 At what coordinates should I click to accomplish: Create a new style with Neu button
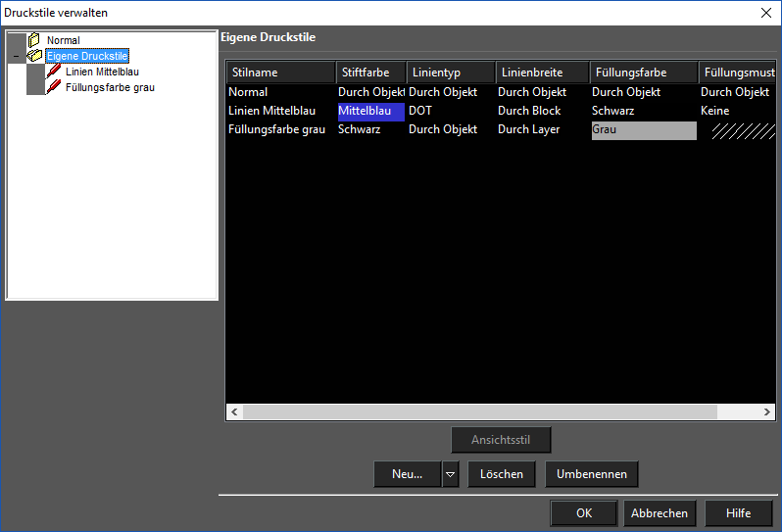pos(407,474)
